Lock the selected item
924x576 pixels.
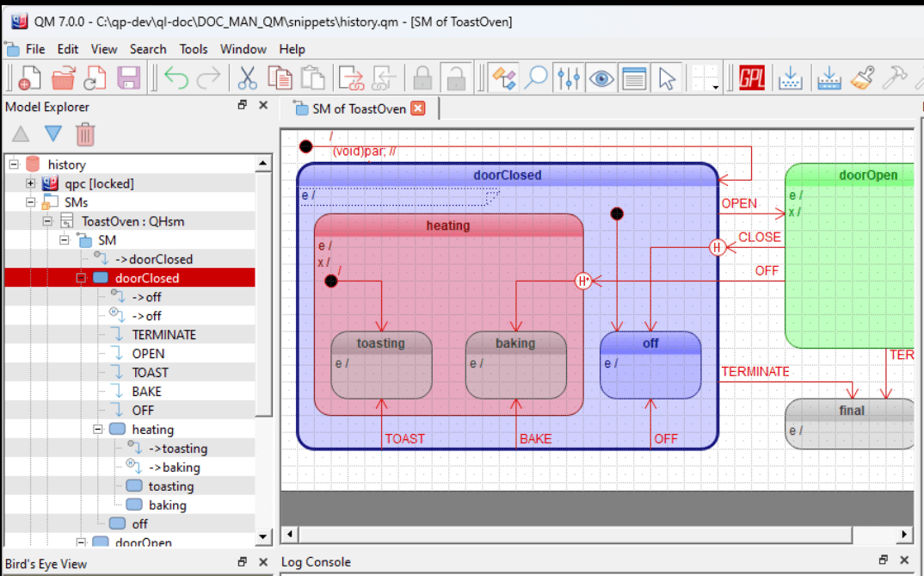[x=422, y=77]
